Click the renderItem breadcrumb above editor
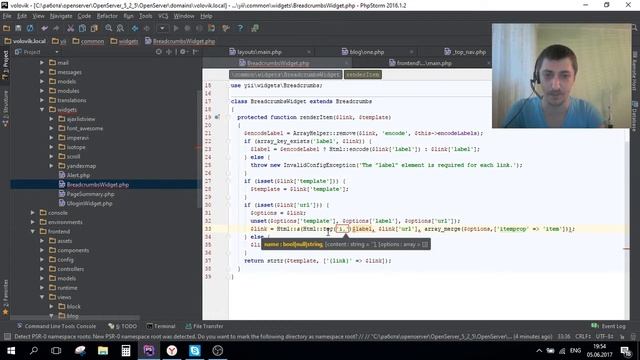The image size is (640, 360). point(363,75)
